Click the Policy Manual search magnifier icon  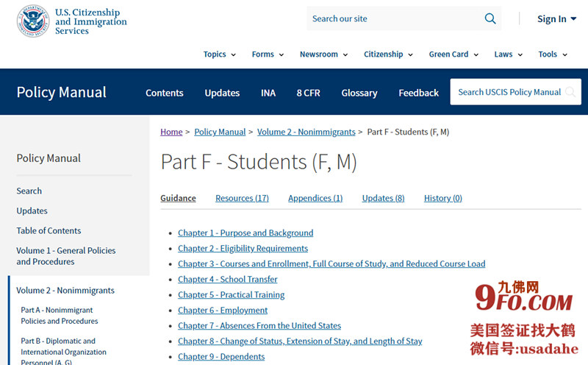pyautogui.click(x=570, y=92)
